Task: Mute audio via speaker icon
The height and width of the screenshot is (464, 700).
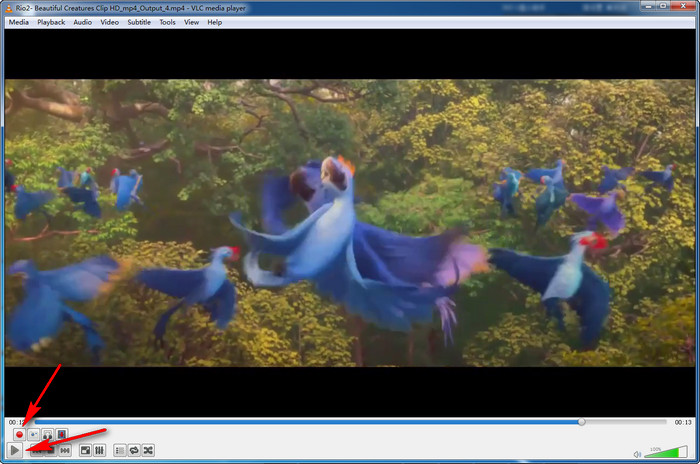Action: pyautogui.click(x=637, y=454)
